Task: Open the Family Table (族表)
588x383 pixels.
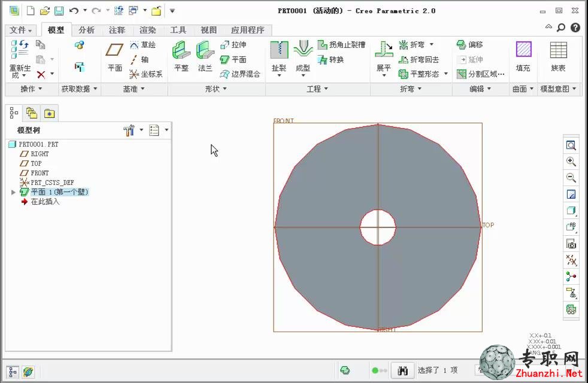Action: coord(558,57)
